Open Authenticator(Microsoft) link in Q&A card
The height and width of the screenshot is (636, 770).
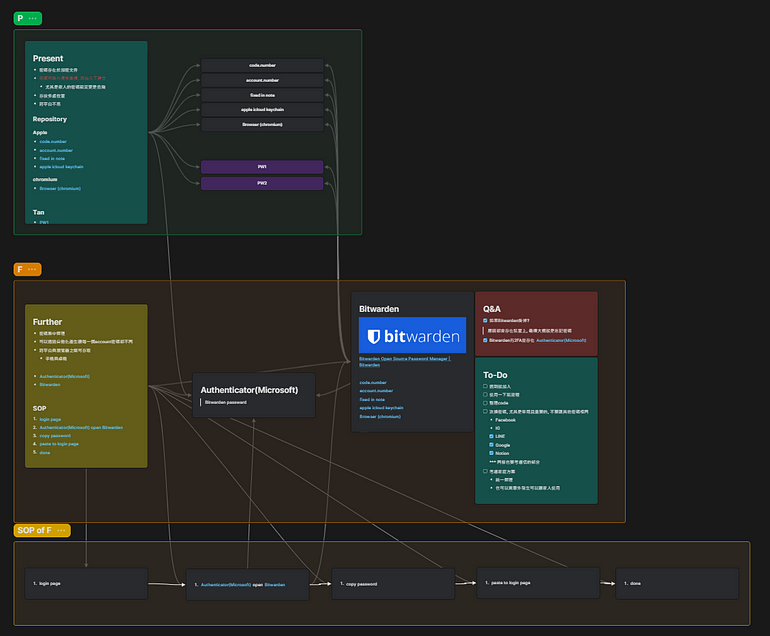pyautogui.click(x=561, y=340)
